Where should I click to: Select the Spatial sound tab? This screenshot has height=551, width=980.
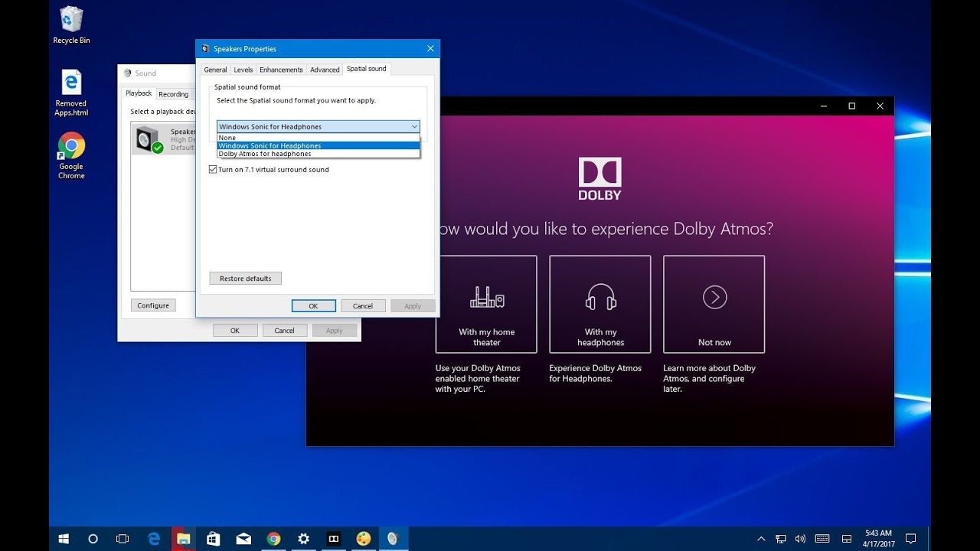pyautogui.click(x=367, y=69)
